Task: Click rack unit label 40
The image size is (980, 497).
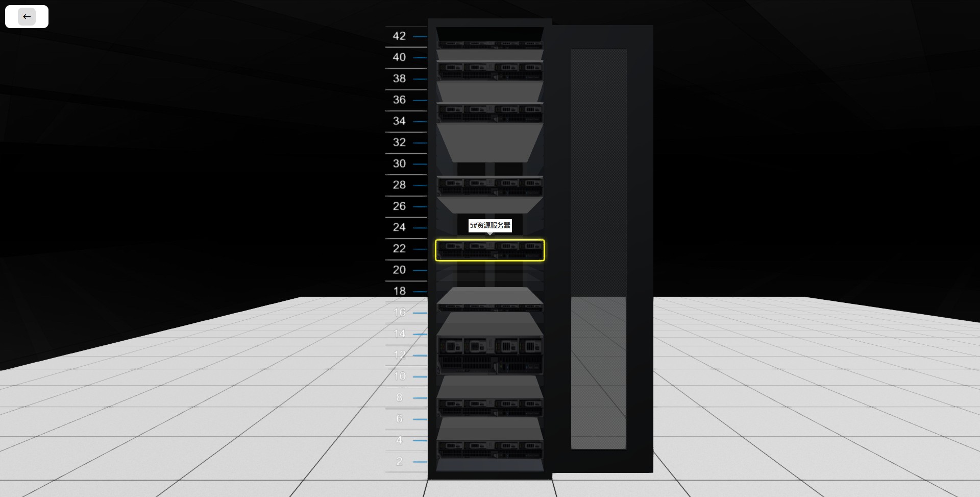Action: [399, 57]
